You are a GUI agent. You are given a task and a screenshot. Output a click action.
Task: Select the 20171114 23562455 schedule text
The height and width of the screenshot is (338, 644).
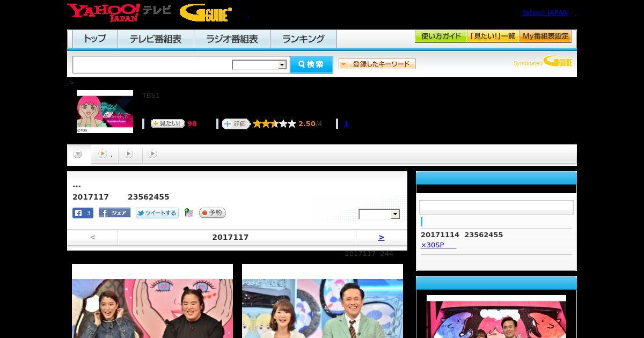462,235
